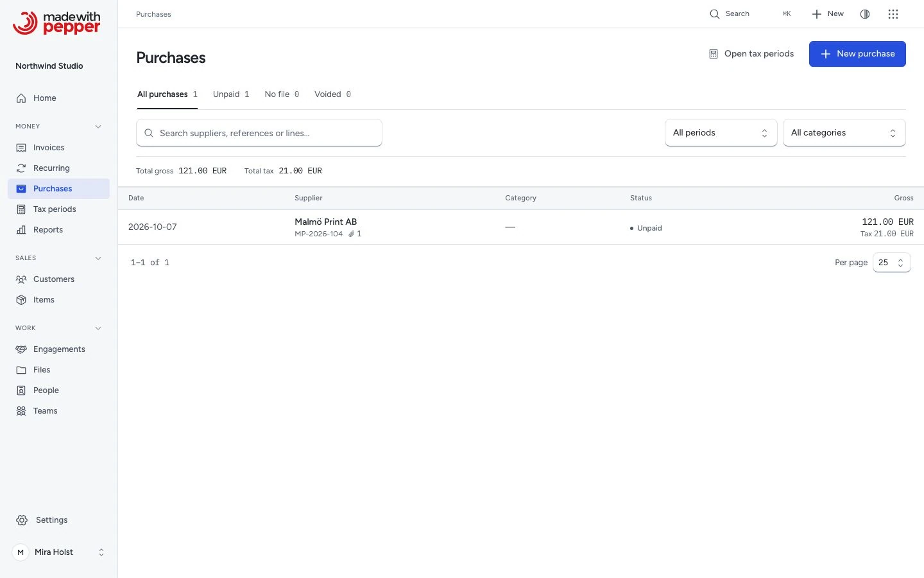Select Purchases in the sidebar

coord(58,189)
